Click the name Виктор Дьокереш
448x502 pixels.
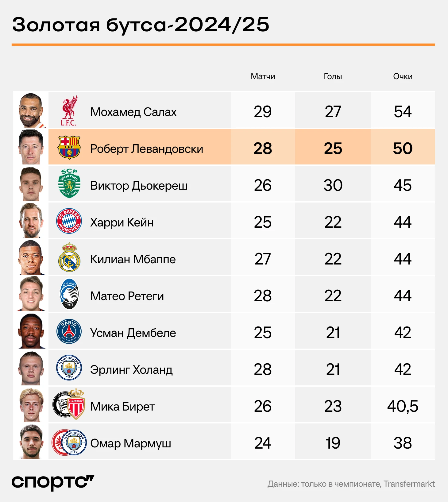[139, 186]
